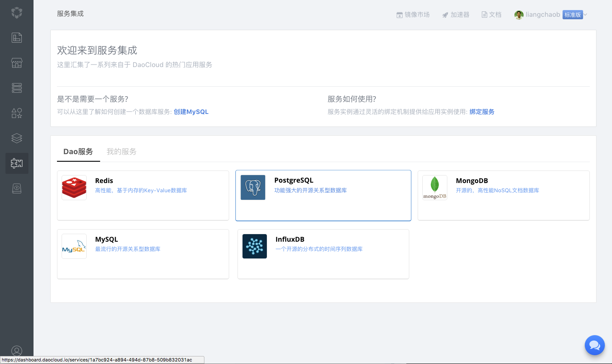Screen dimensions: 612x364
Task: Click the MySQL dolphin logo
Action: coord(74,246)
